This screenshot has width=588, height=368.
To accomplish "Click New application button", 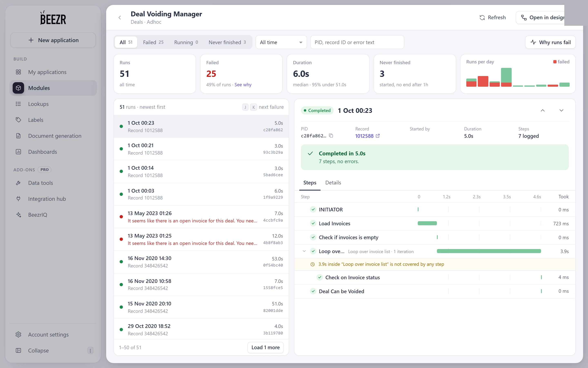I will click(x=53, y=40).
